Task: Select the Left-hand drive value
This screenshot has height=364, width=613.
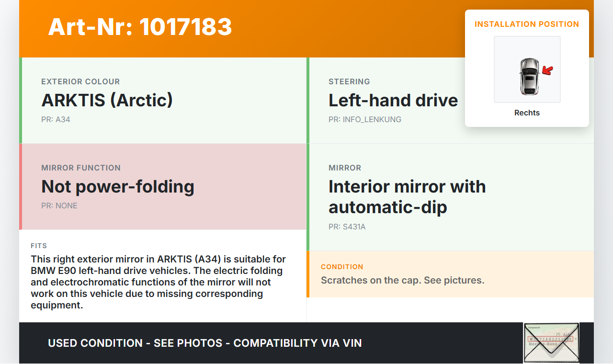Action: [x=393, y=100]
